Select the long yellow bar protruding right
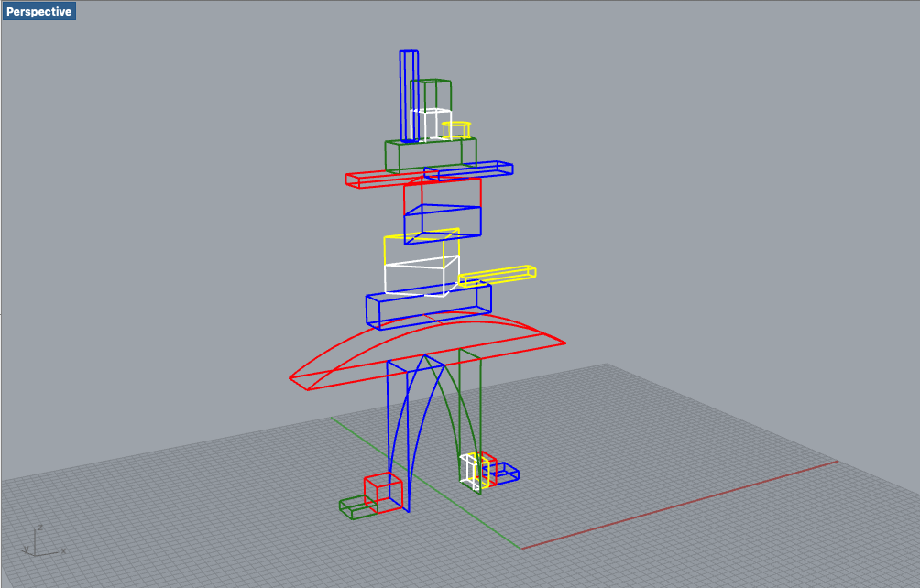920x588 pixels. point(497,275)
